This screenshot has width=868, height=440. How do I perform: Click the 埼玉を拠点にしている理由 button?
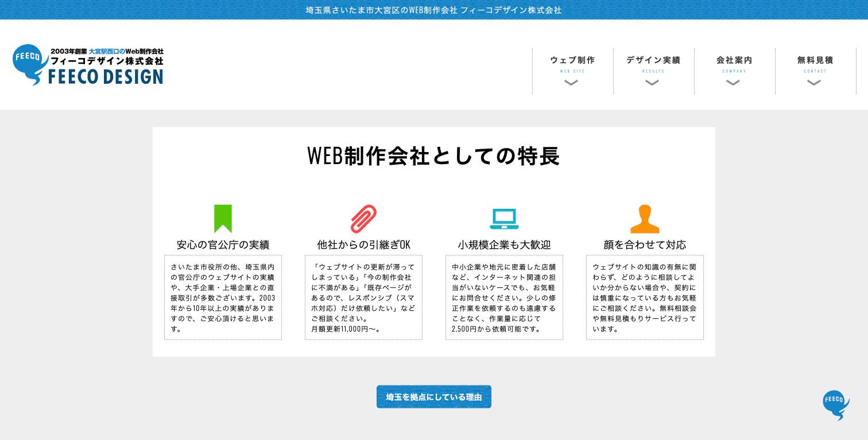pos(434,397)
